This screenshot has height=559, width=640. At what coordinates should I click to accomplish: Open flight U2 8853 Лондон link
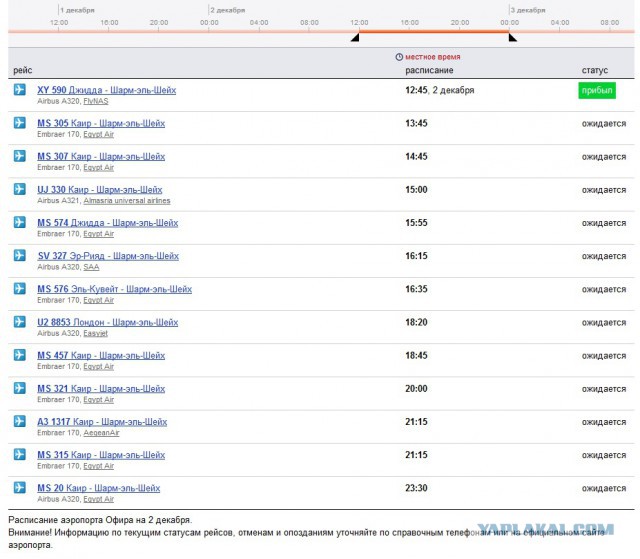(x=108, y=322)
